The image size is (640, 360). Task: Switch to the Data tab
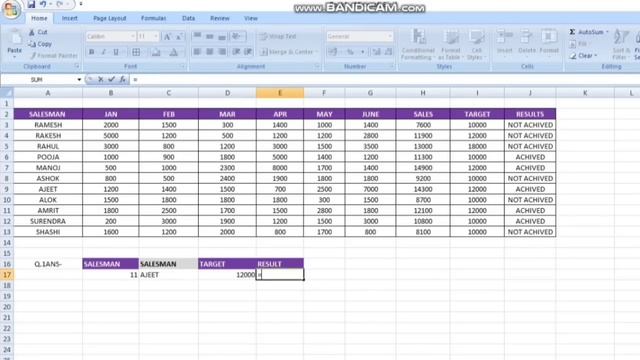point(188,18)
